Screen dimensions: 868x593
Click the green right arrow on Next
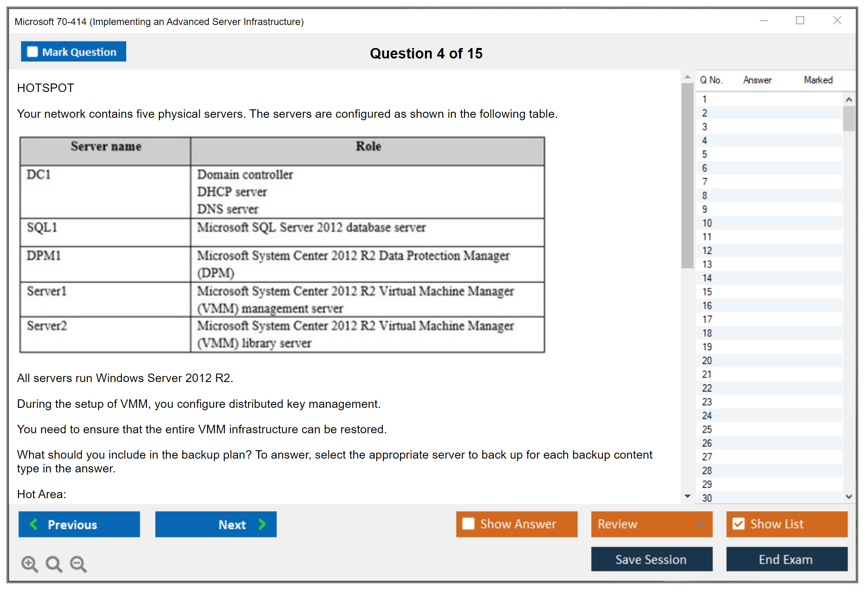[x=262, y=524]
